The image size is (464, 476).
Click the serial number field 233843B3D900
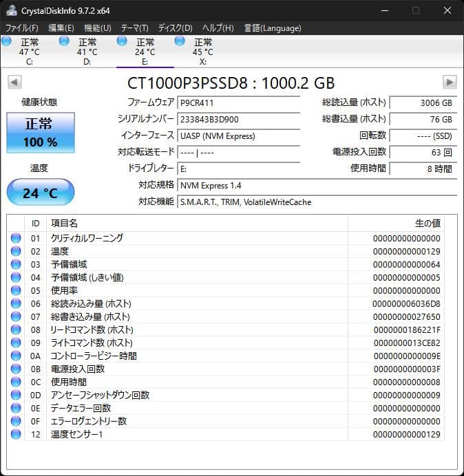(x=238, y=119)
